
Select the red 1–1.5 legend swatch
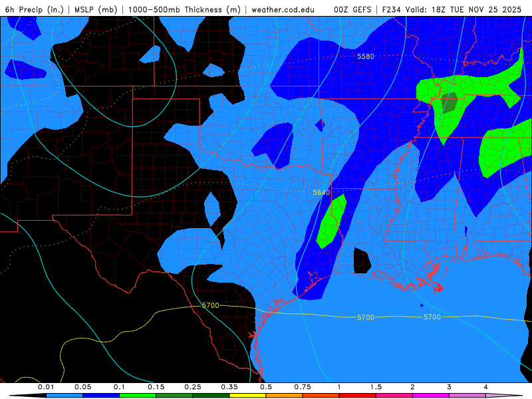click(358, 396)
